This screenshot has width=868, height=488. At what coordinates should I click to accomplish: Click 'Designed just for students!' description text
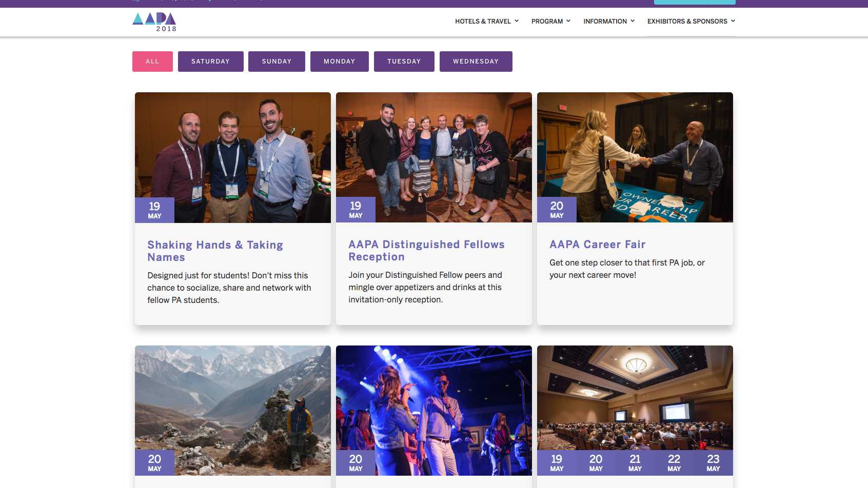pyautogui.click(x=229, y=288)
